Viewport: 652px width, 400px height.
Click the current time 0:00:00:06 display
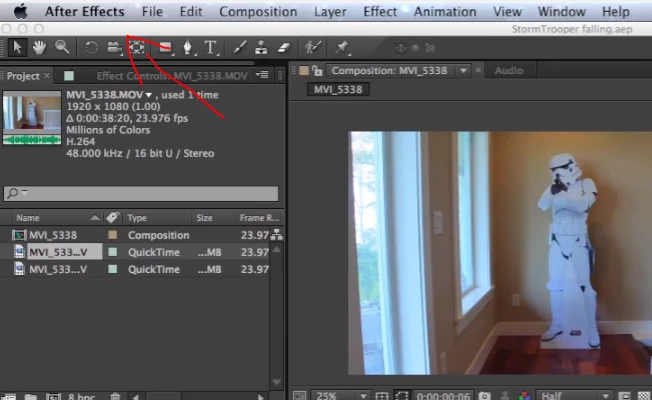(x=443, y=396)
